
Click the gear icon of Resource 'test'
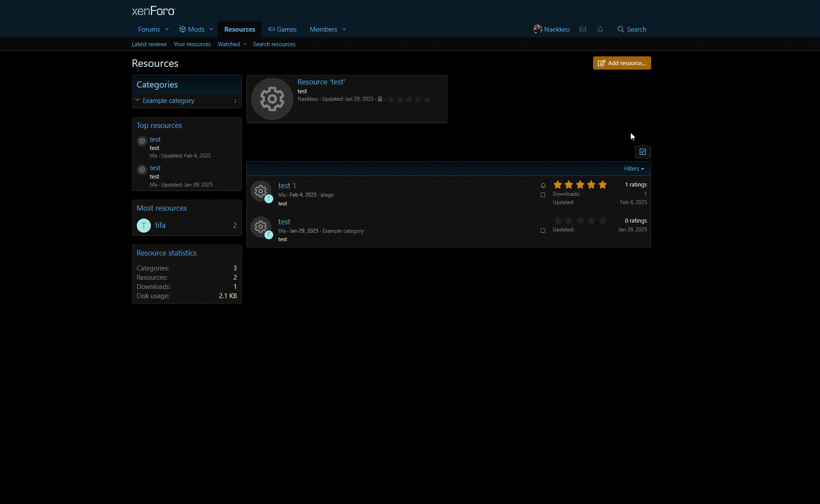(272, 99)
